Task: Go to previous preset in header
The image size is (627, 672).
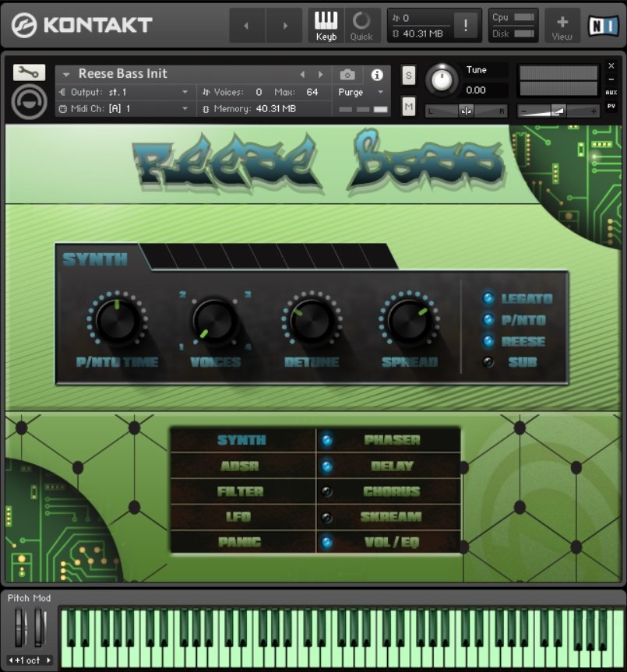Action: (x=246, y=26)
